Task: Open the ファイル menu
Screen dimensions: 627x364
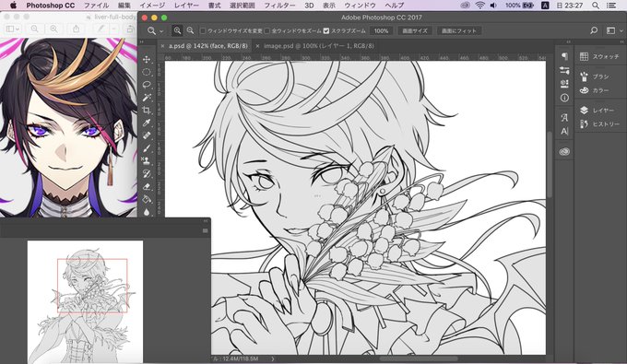Action: (97, 6)
